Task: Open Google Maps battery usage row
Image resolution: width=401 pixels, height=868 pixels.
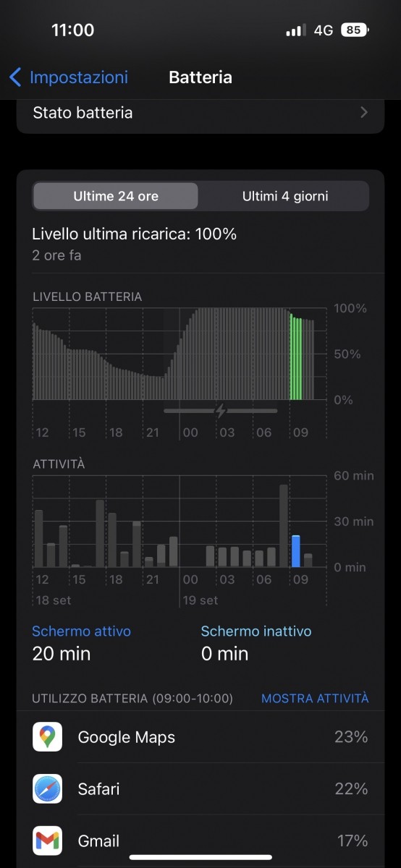Action: [200, 737]
